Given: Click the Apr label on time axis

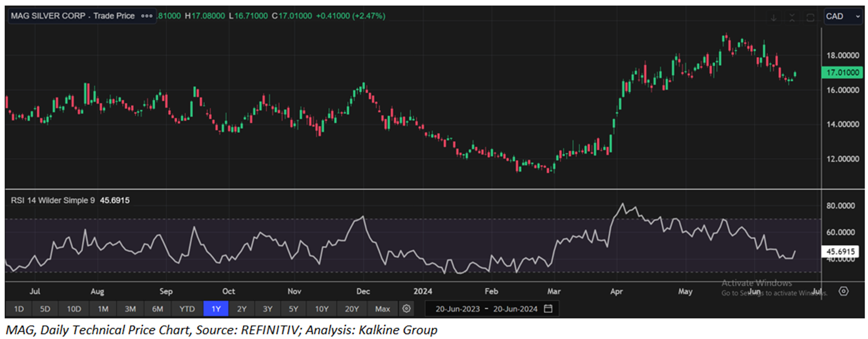Looking at the screenshot, I should click(x=617, y=291).
